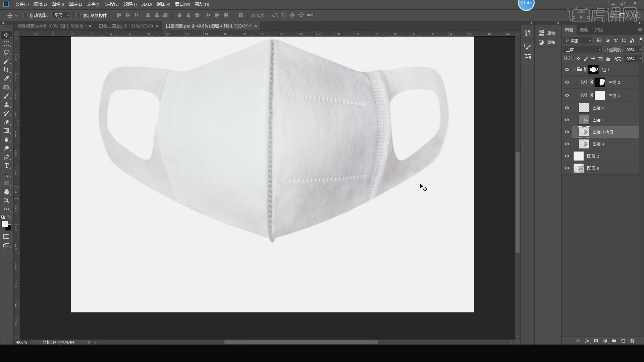644x362 pixels.
Task: Open the 滤镜(T) menu
Action: [x=130, y=4]
